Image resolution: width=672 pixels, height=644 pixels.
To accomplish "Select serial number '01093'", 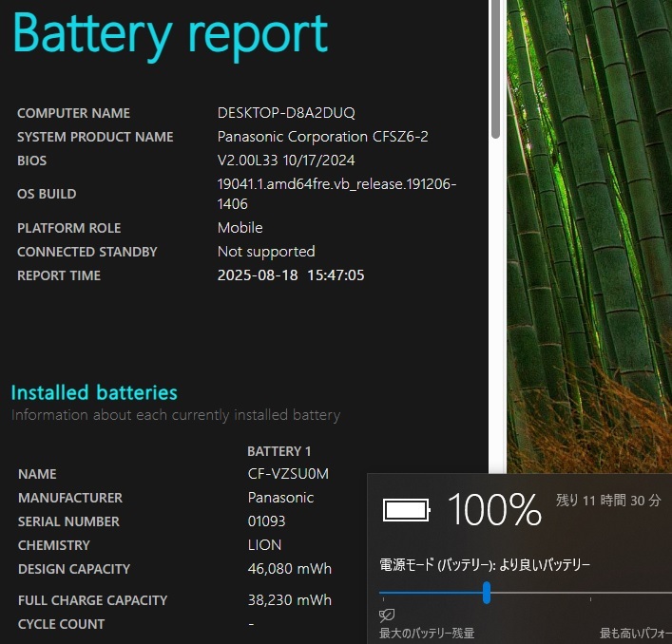I will pos(266,521).
